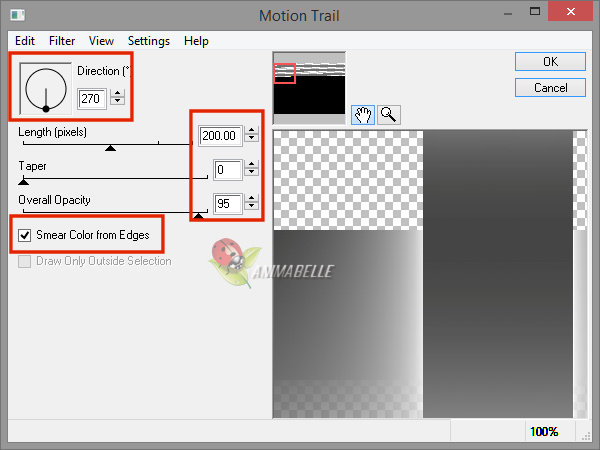This screenshot has width=600, height=450.
Task: Select the hand pan tool
Action: point(363,115)
